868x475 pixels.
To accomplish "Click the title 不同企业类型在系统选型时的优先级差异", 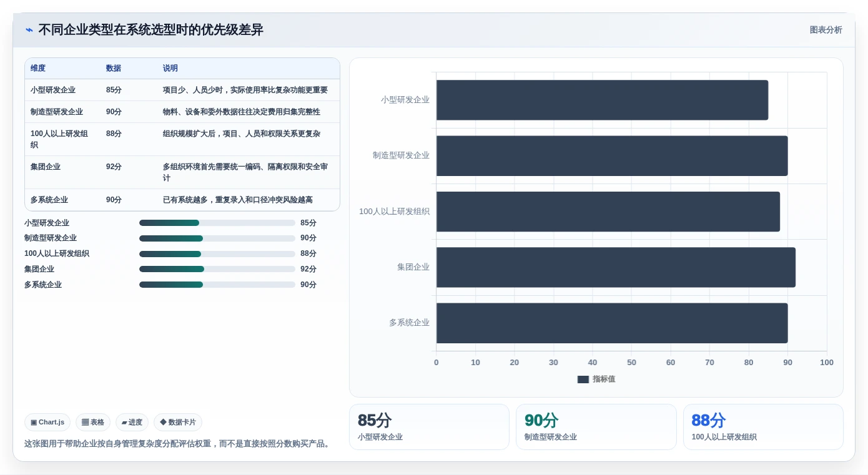I will (x=150, y=30).
